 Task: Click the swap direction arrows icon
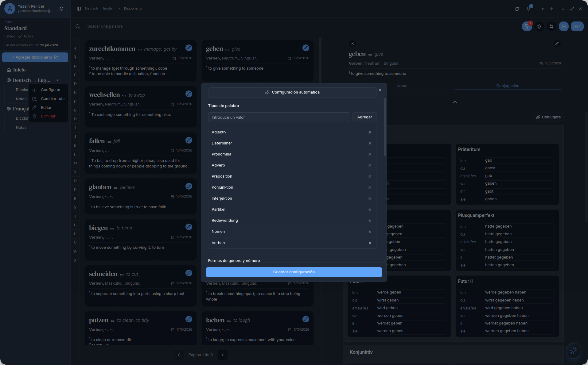551,26
